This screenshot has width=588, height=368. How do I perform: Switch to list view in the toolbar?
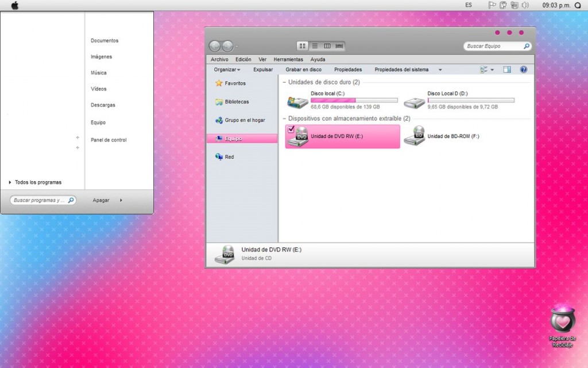pyautogui.click(x=315, y=45)
